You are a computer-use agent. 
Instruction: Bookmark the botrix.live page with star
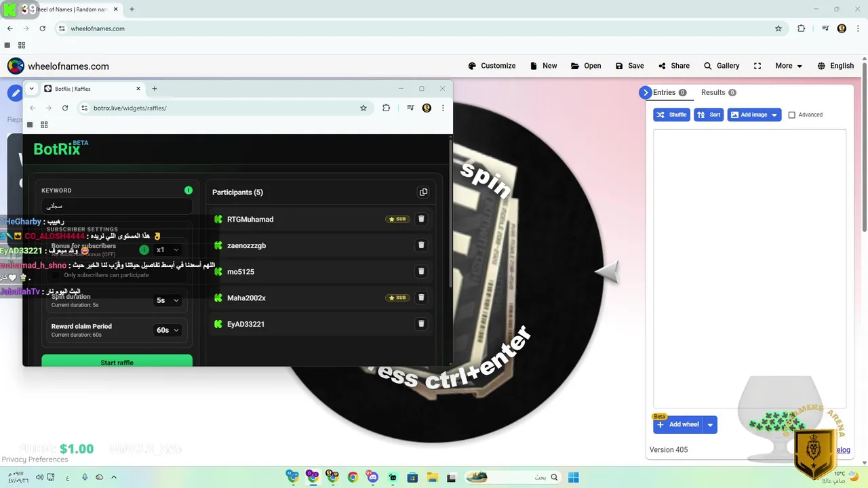363,108
